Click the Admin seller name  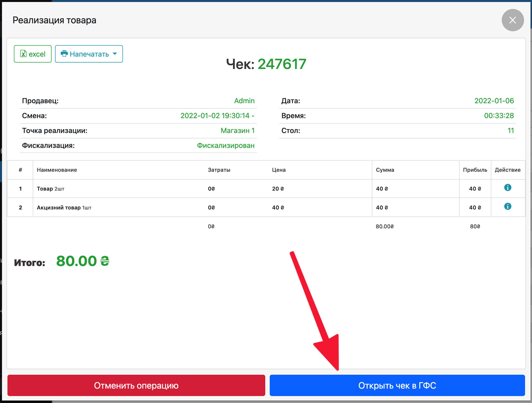point(244,101)
